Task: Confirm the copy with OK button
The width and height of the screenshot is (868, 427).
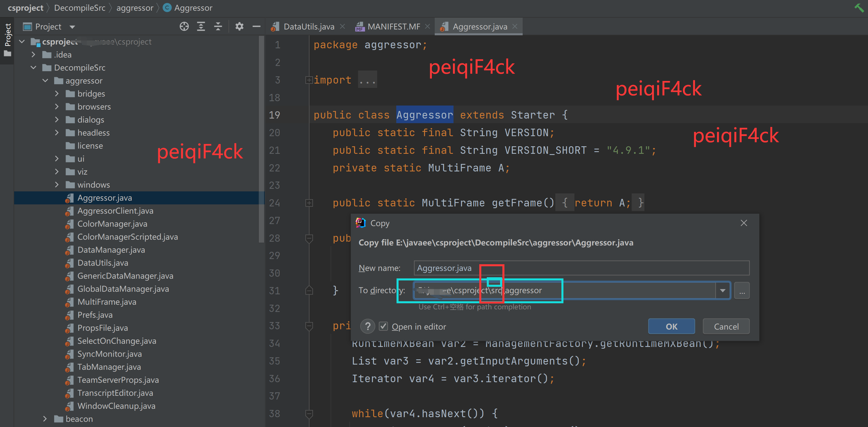Action: tap(671, 326)
